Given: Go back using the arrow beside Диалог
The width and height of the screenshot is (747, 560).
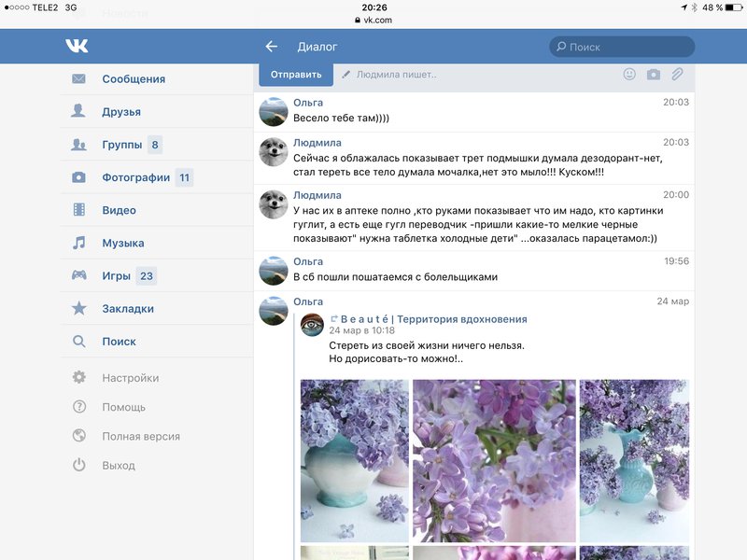Looking at the screenshot, I should (272, 46).
